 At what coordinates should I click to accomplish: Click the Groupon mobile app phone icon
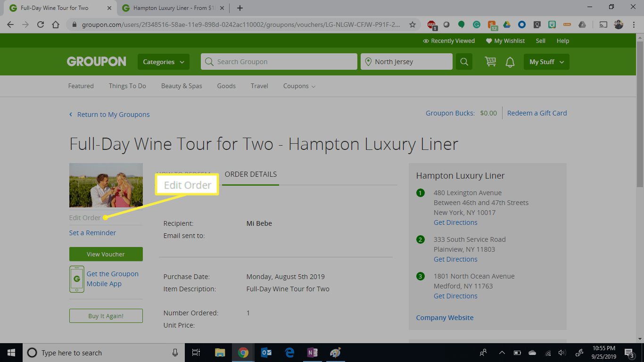tap(76, 279)
